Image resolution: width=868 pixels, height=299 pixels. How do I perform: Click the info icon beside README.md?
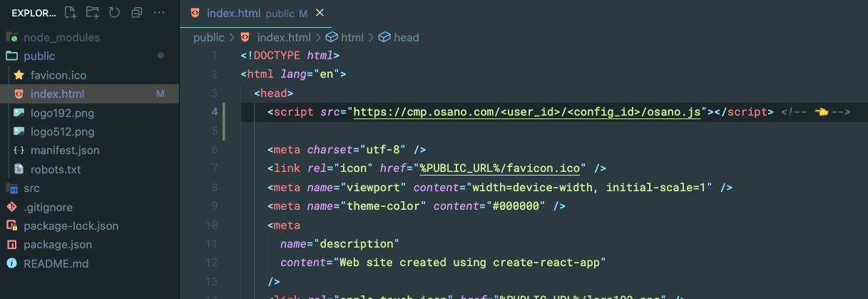point(11,263)
